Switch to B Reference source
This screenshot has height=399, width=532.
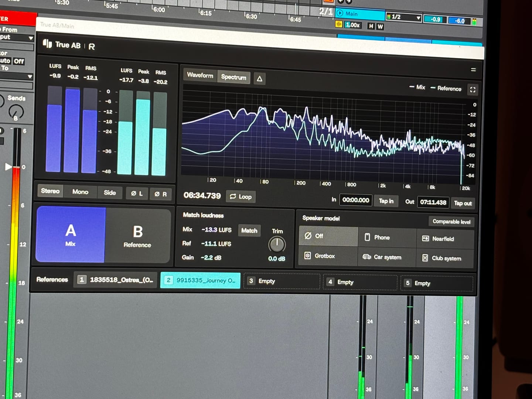point(138,236)
